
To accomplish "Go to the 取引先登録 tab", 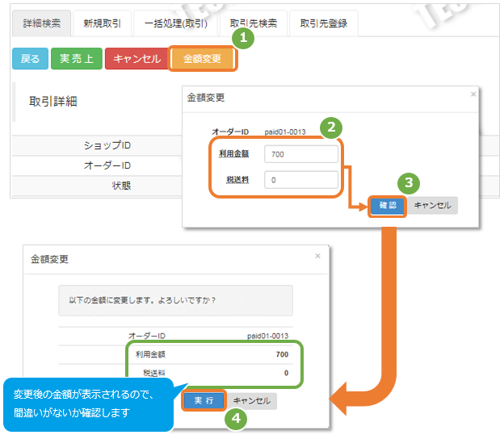I will [324, 23].
